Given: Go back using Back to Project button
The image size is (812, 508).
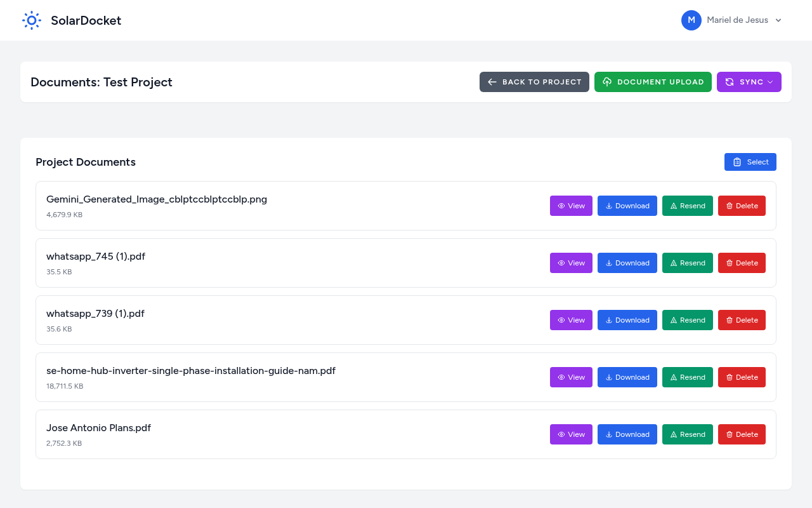Looking at the screenshot, I should (x=534, y=82).
